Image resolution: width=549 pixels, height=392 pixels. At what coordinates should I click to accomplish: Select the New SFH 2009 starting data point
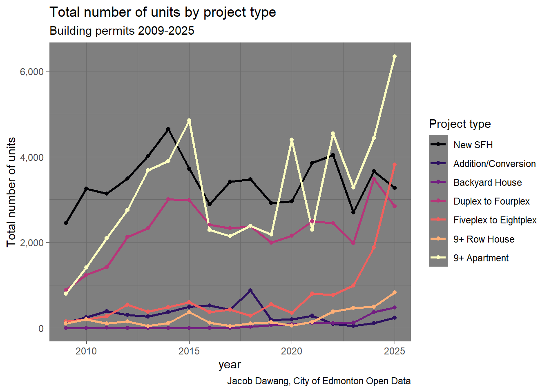pos(66,223)
